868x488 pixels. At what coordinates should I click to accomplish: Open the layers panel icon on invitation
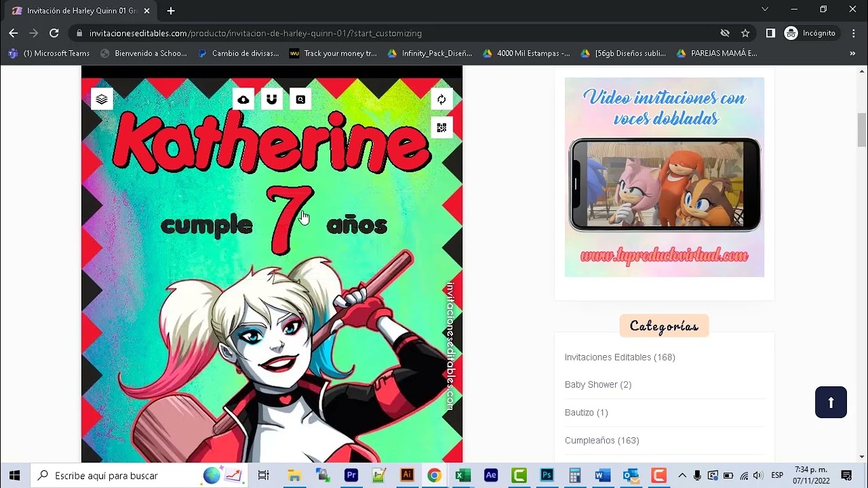click(x=102, y=99)
